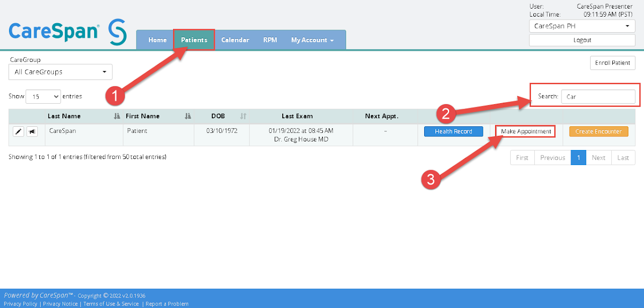Open the Privacy Notice link
Screen dimensions: 644x308
(60, 304)
